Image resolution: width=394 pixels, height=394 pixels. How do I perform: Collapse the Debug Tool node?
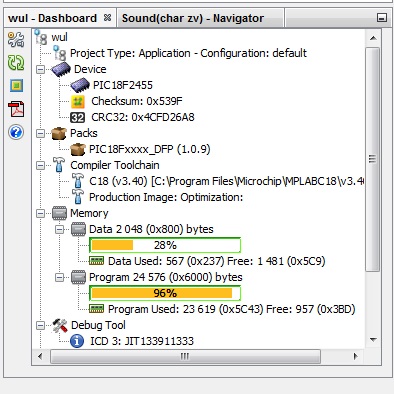tap(40, 325)
